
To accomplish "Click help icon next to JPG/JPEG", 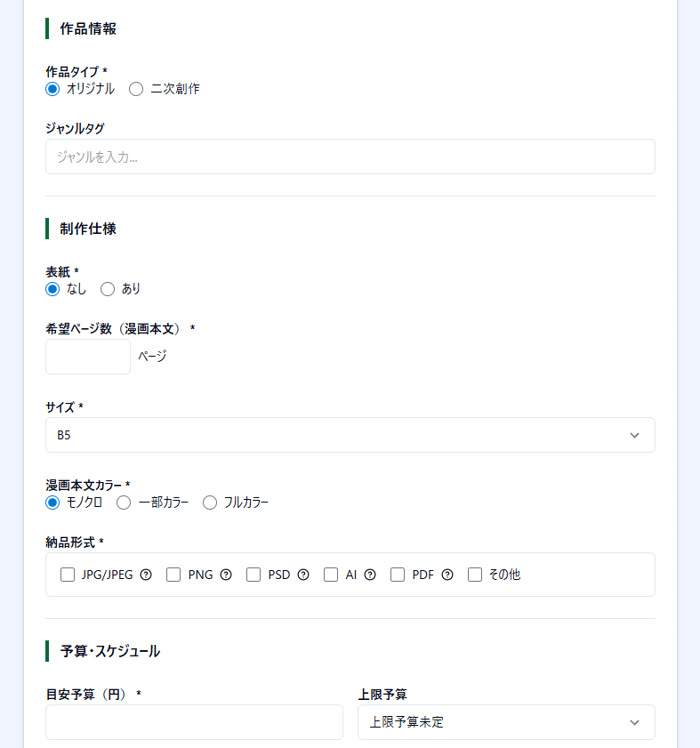I will pos(146,575).
